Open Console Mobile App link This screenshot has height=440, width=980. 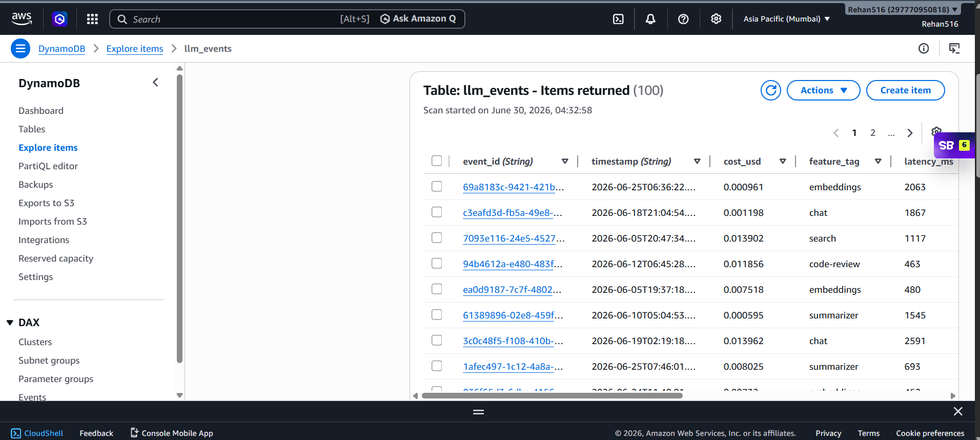172,433
